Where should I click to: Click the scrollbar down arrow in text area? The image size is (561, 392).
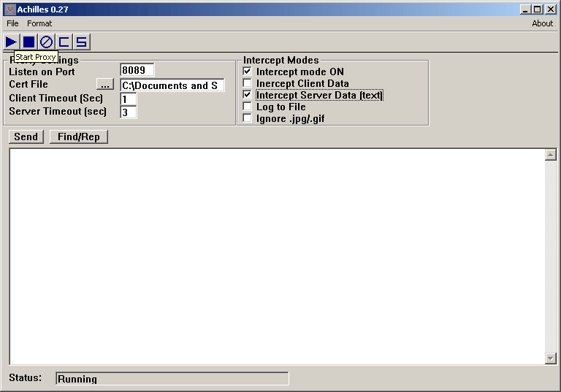click(551, 358)
